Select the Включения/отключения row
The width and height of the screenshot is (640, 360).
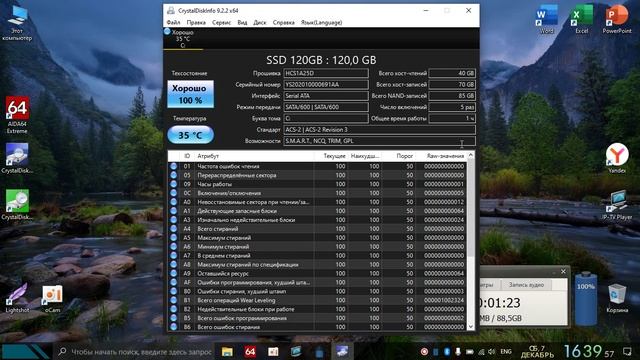click(317, 193)
